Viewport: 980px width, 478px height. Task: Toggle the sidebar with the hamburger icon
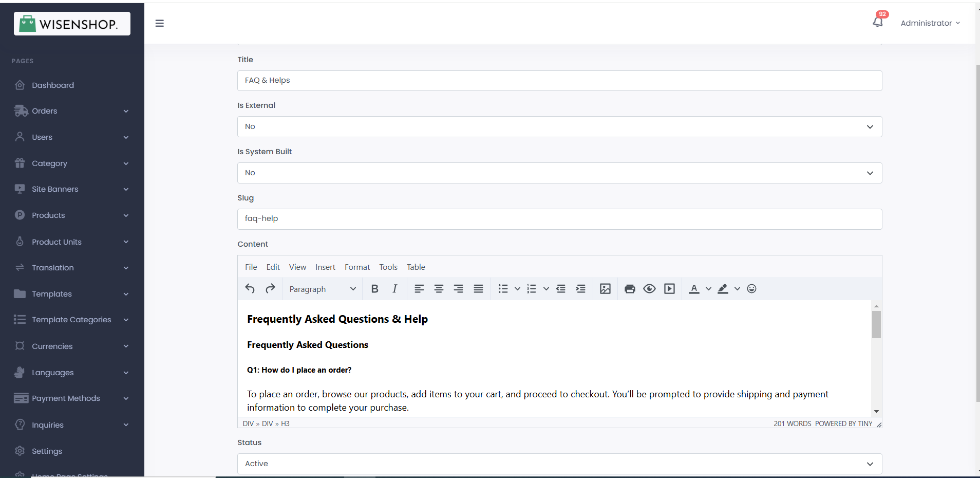(x=160, y=23)
